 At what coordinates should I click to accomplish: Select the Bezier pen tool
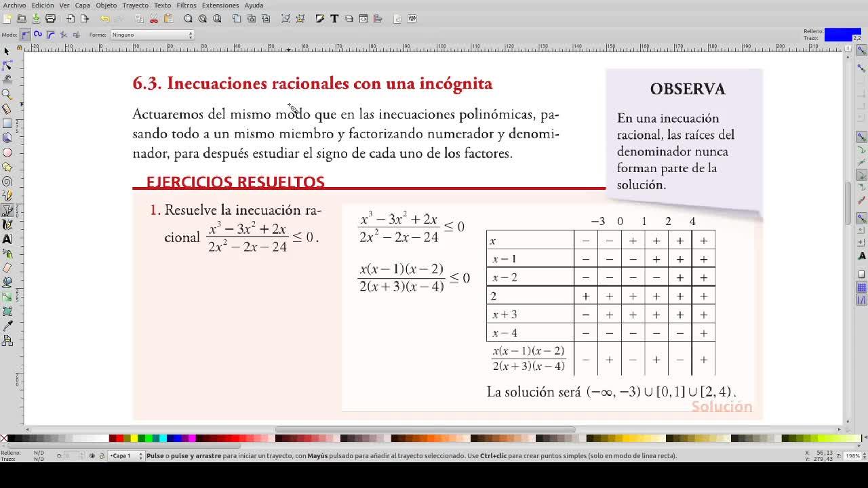[x=7, y=210]
